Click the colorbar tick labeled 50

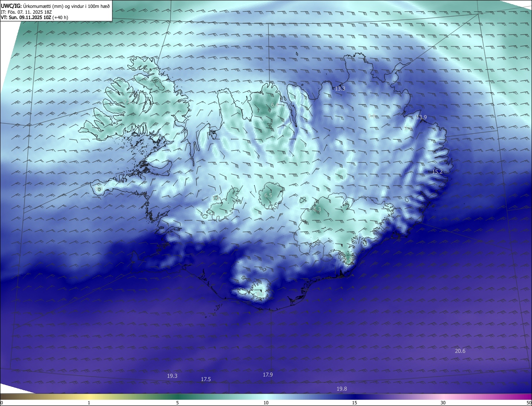529,403
